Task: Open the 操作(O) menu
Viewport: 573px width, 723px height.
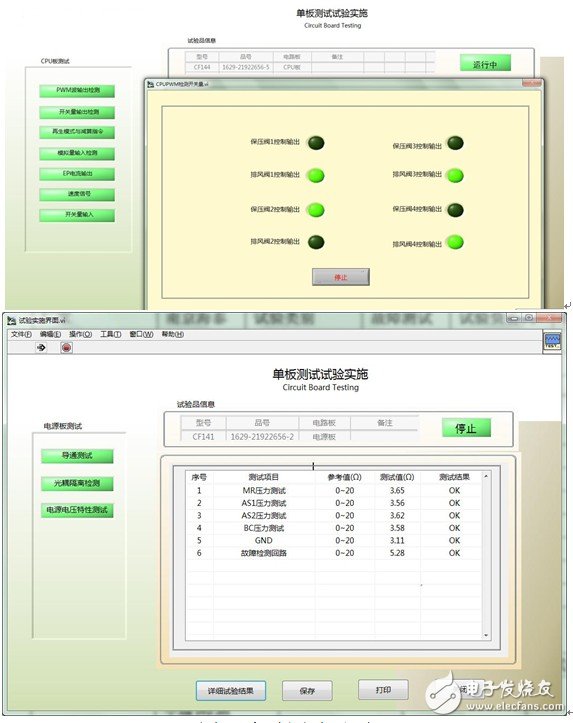Action: pos(80,334)
